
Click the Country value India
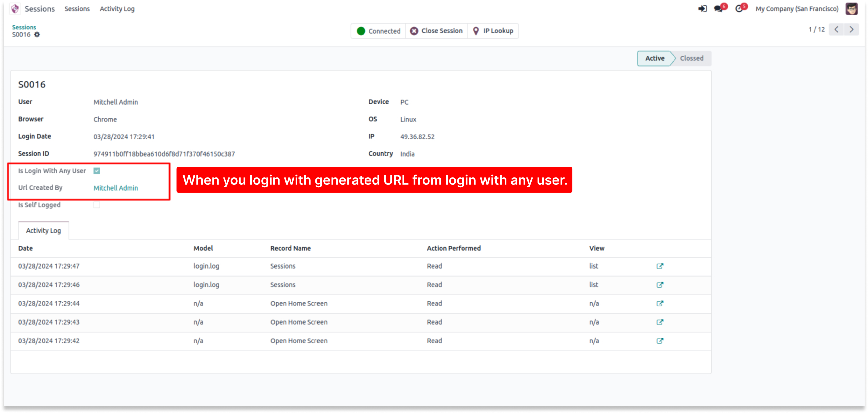tap(407, 154)
